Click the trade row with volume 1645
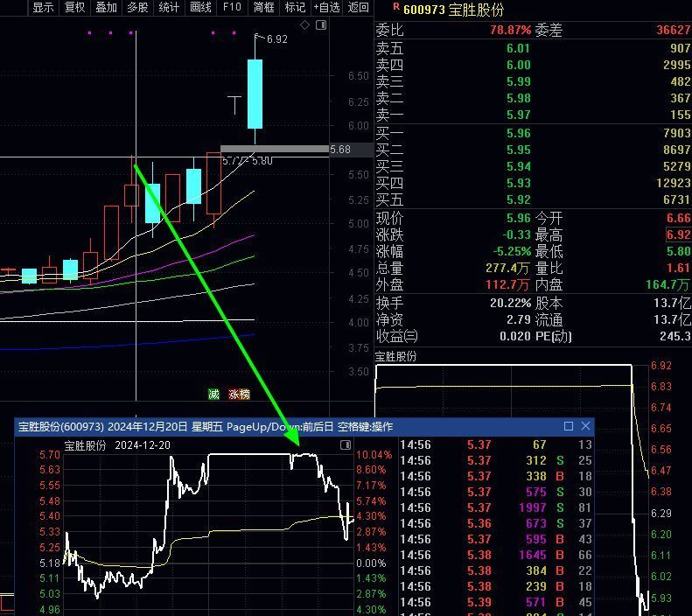 [x=495, y=555]
